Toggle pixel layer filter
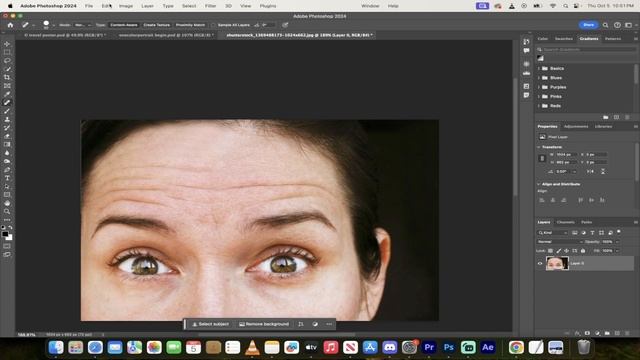The width and height of the screenshot is (640, 360). point(575,233)
